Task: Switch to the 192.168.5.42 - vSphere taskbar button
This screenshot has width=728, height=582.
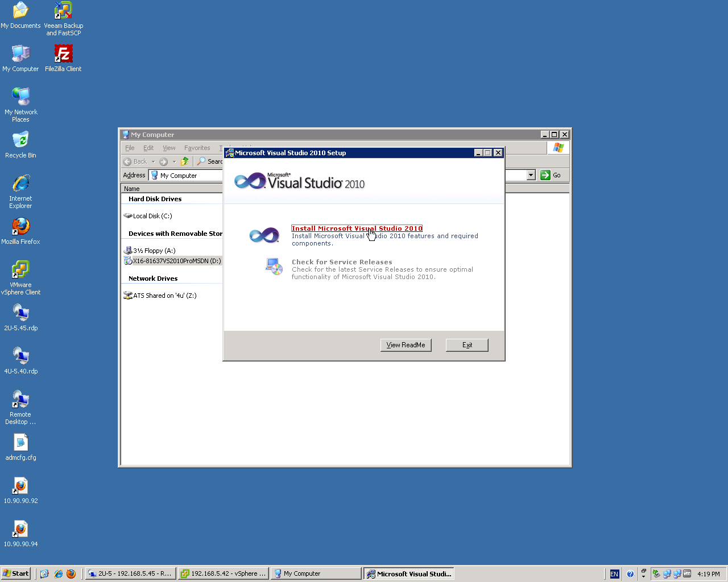Action: 223,573
